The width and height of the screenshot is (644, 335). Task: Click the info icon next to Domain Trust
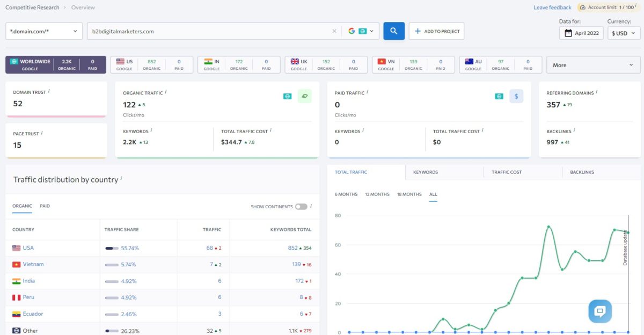coord(49,91)
